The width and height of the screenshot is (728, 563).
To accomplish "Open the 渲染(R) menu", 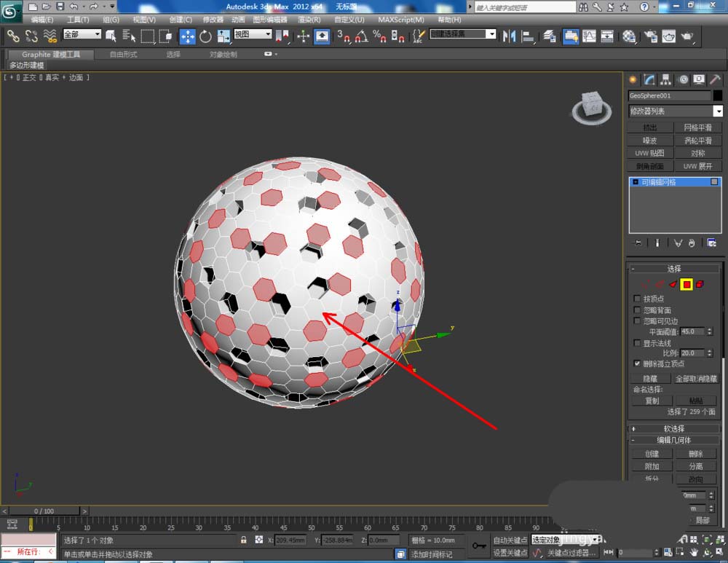I will coord(309,20).
